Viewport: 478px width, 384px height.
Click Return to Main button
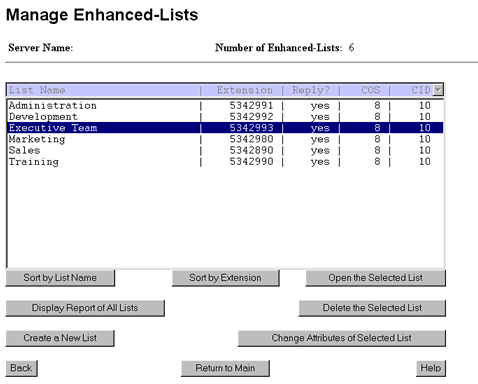click(x=225, y=368)
